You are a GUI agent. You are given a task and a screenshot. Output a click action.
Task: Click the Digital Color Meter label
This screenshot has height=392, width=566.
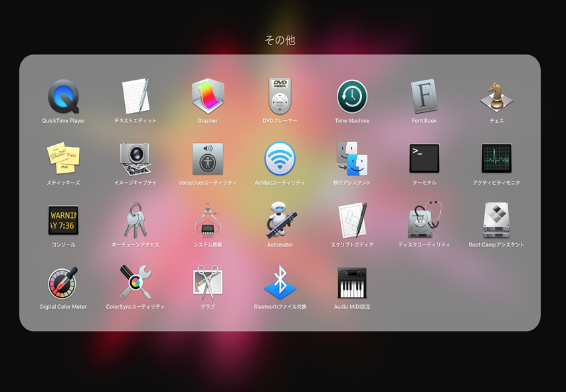(63, 307)
